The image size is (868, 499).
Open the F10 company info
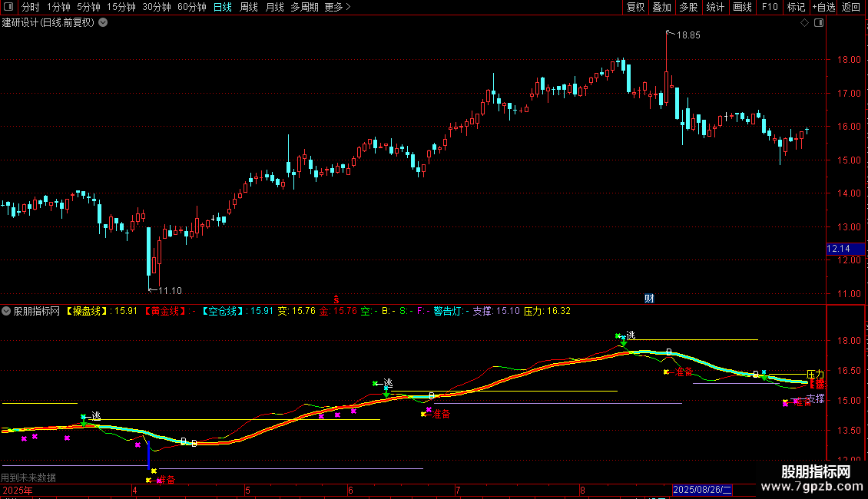770,7
